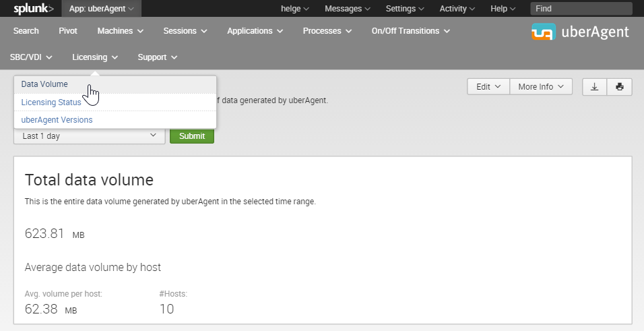Viewport: 644px width, 331px height.
Task: Expand the Support menu
Action: click(158, 57)
